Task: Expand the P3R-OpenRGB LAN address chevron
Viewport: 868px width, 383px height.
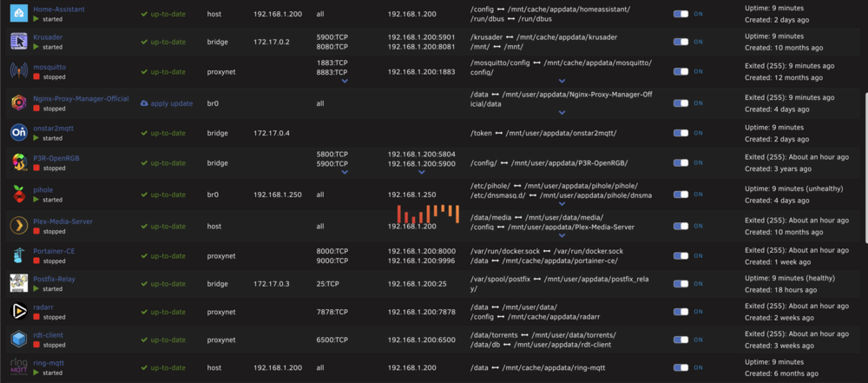Action: (x=422, y=172)
